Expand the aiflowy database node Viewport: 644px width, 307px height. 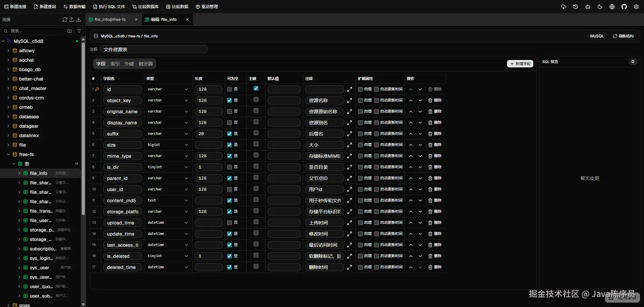pos(8,51)
